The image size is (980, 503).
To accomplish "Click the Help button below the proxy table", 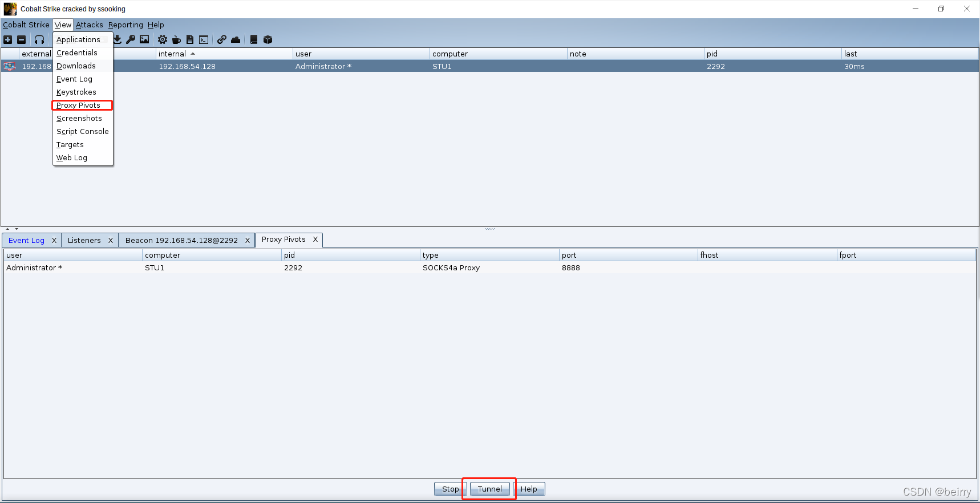I will click(x=529, y=489).
